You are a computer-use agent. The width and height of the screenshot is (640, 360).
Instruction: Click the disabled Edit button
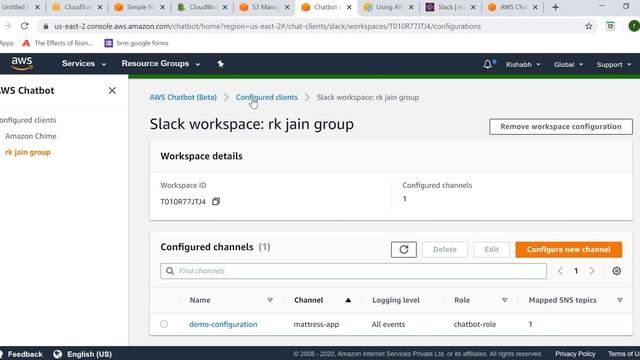(491, 249)
